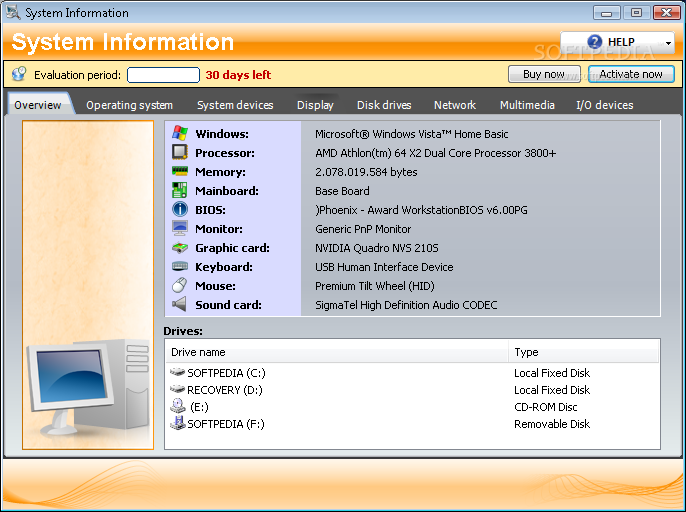Click the Mouse icon
686x512 pixels.
coord(179,285)
